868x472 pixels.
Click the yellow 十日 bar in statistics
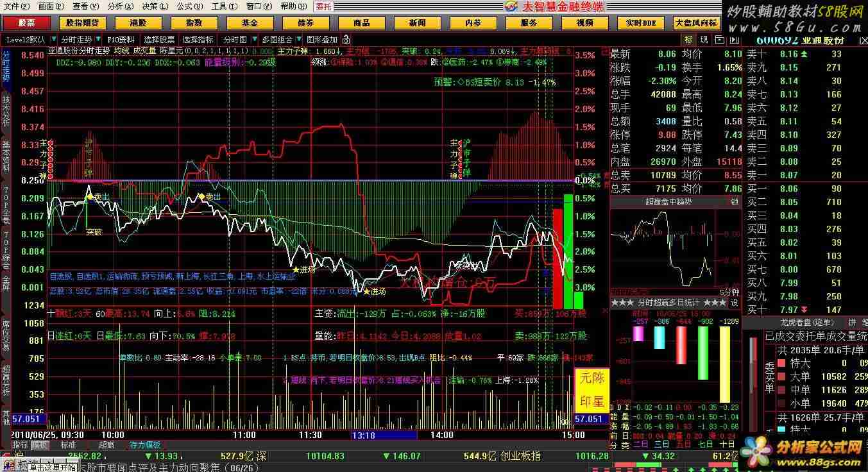pos(725,364)
